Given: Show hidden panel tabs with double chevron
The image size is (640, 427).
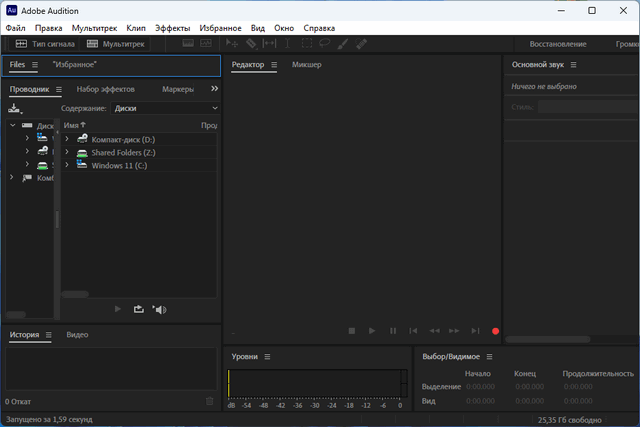Looking at the screenshot, I should pyautogui.click(x=214, y=89).
